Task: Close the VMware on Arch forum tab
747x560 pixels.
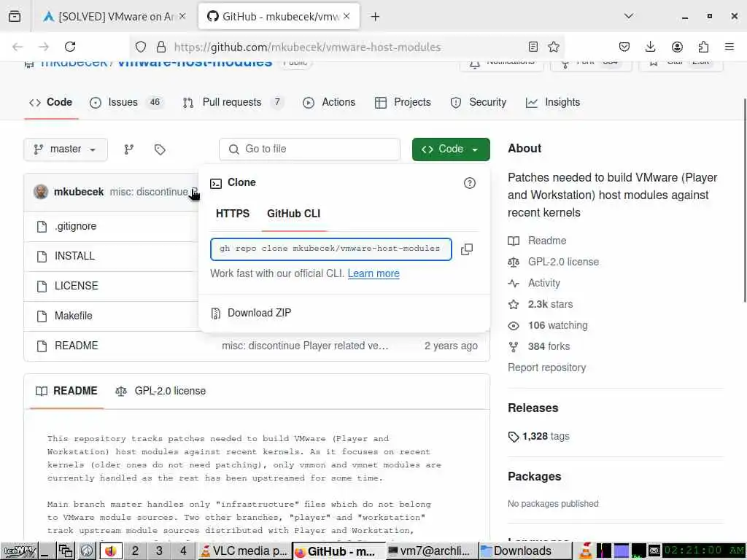Action: coord(182,16)
